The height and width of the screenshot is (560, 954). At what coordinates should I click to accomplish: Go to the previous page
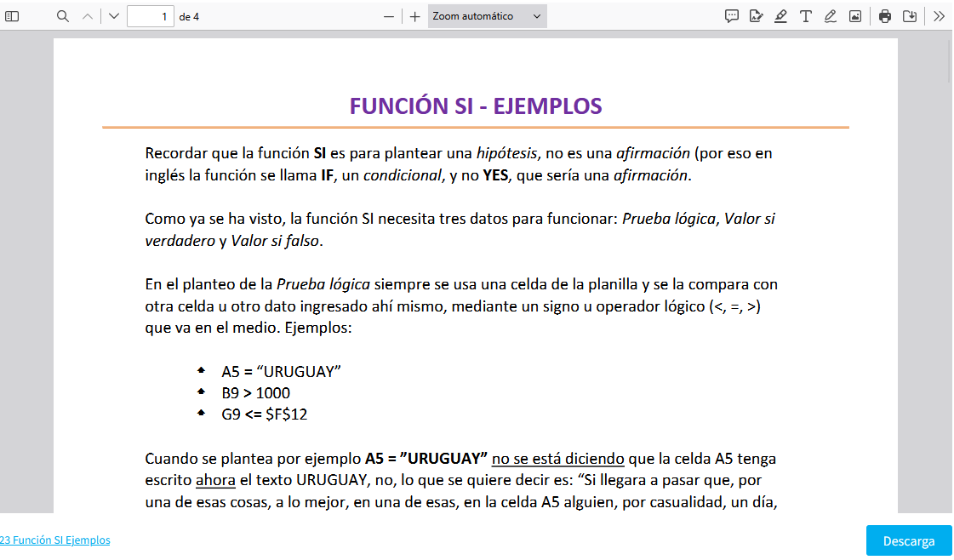tap(87, 16)
